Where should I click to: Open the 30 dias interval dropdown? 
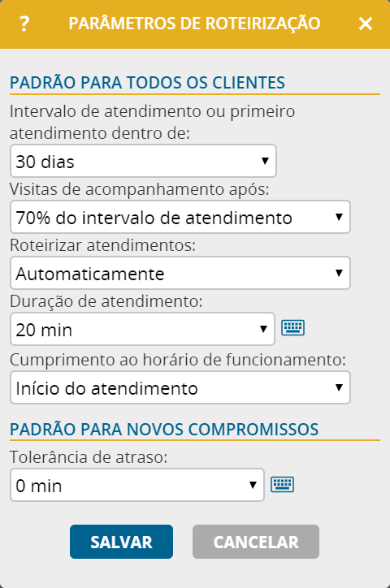point(143,161)
